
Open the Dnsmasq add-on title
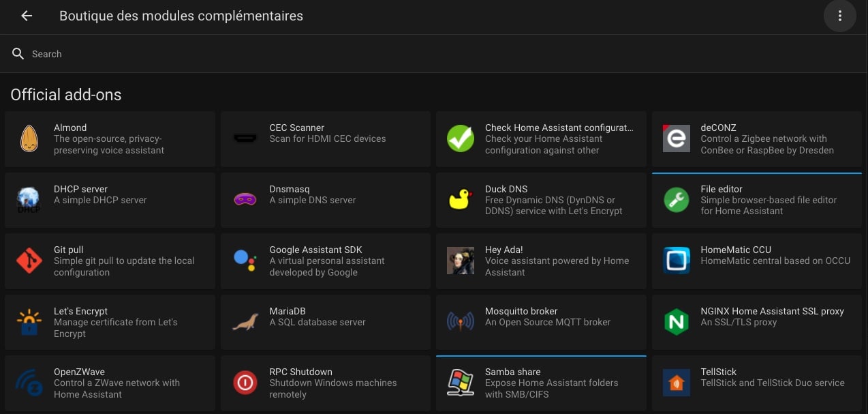[290, 189]
